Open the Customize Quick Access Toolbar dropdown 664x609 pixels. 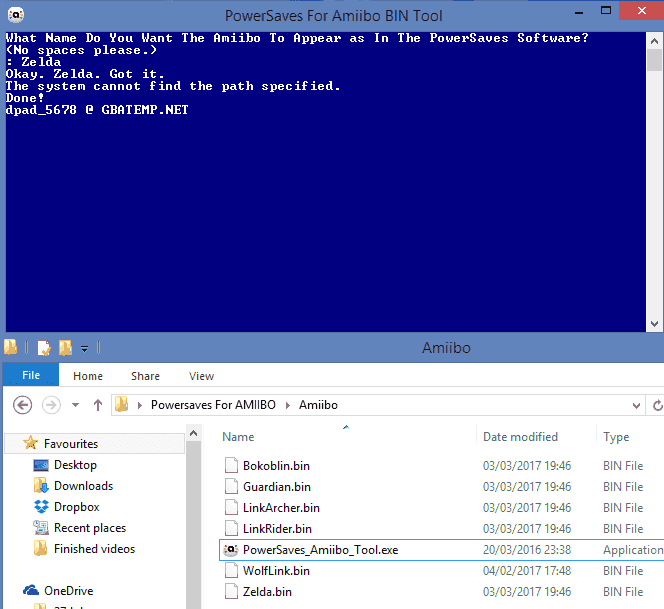coord(84,349)
